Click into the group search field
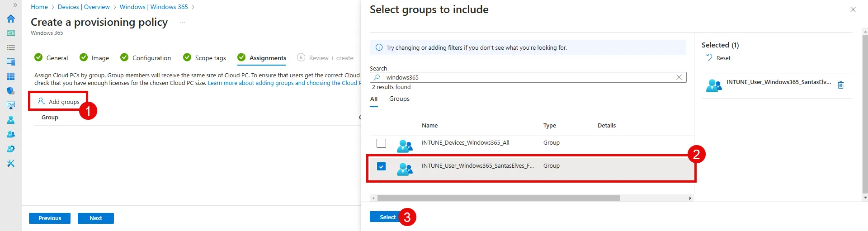This screenshot has height=231, width=868. [528, 77]
